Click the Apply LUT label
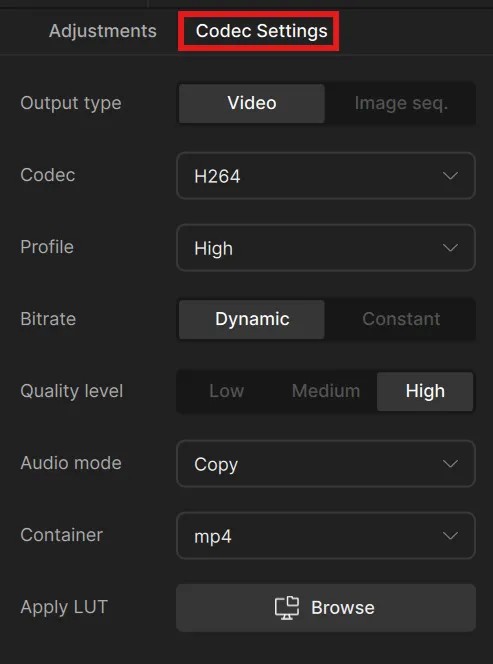 click(x=64, y=607)
